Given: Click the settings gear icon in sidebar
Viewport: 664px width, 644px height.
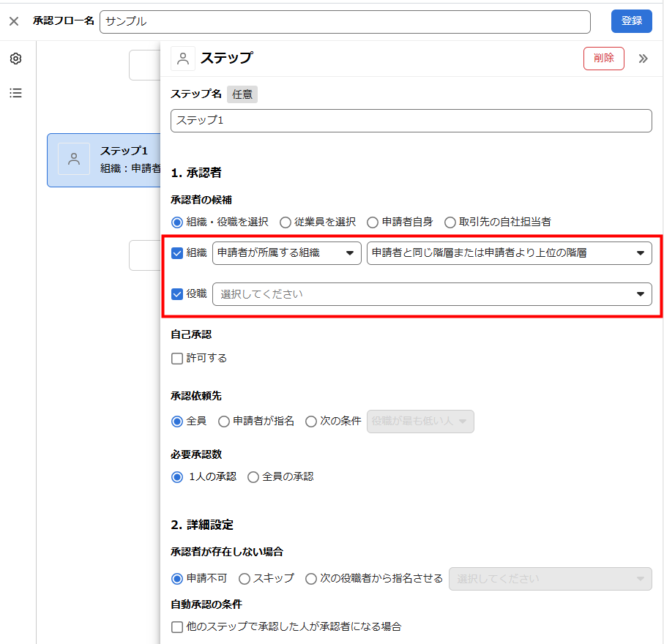Looking at the screenshot, I should pyautogui.click(x=15, y=59).
